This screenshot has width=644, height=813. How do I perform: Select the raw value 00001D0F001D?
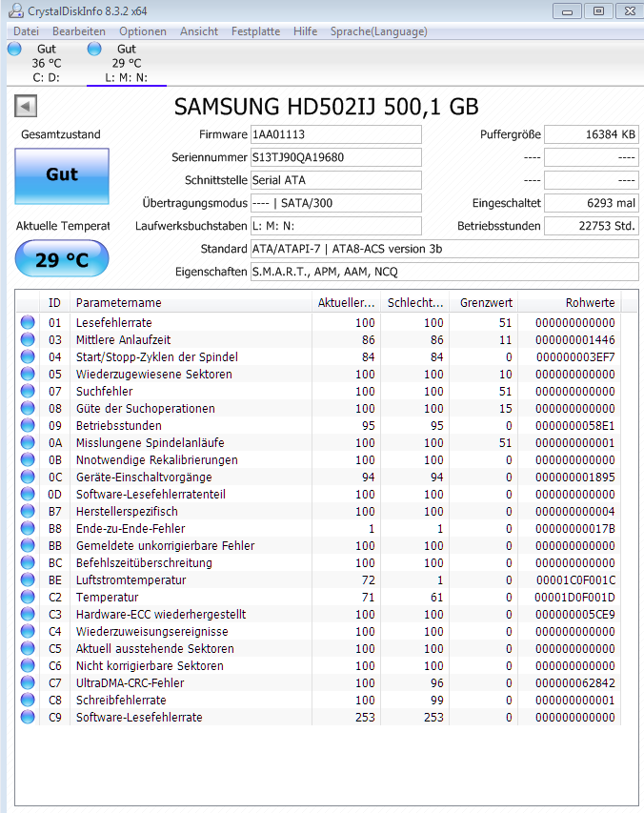[575, 598]
